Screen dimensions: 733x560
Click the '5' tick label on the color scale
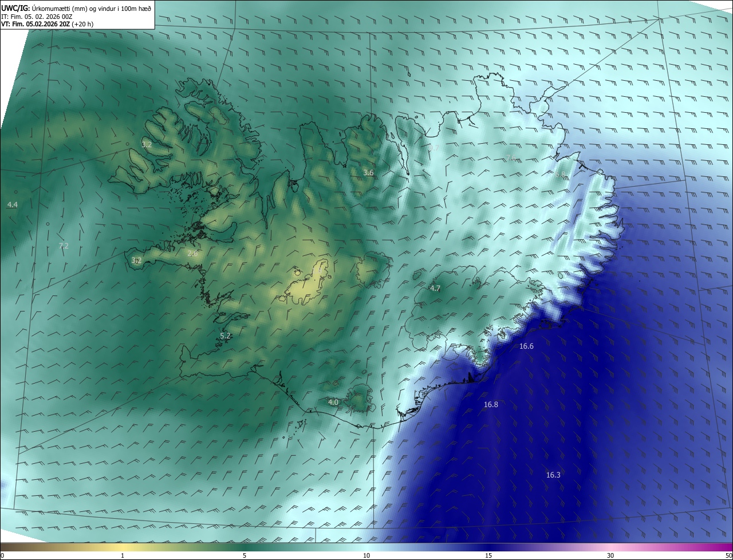(x=245, y=555)
